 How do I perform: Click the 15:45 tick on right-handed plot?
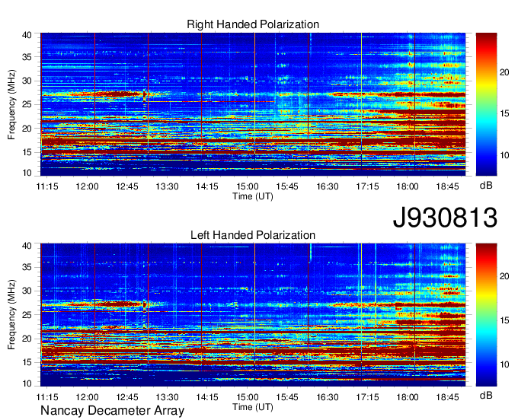287,186
